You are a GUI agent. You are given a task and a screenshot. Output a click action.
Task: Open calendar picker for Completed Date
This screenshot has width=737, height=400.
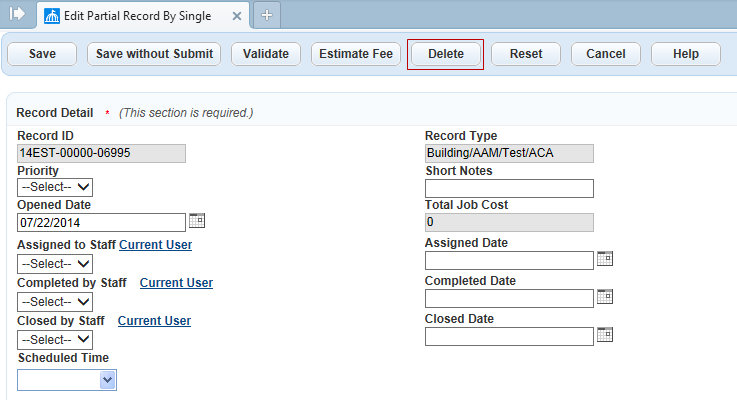tap(604, 297)
